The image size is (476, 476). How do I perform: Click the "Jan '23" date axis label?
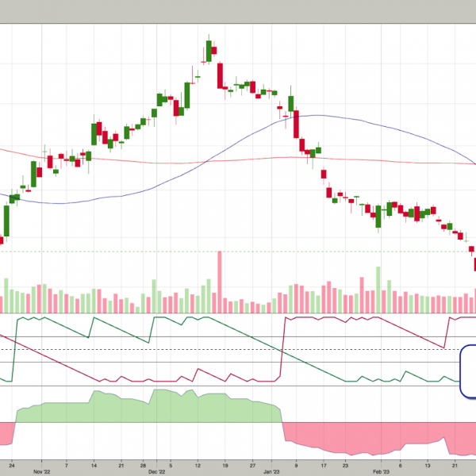point(271,471)
